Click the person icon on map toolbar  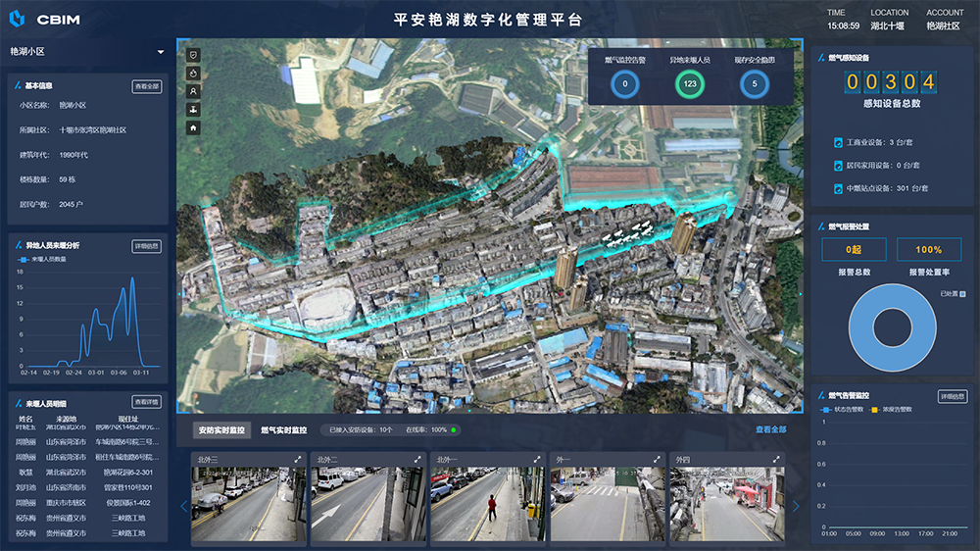pos(193,90)
